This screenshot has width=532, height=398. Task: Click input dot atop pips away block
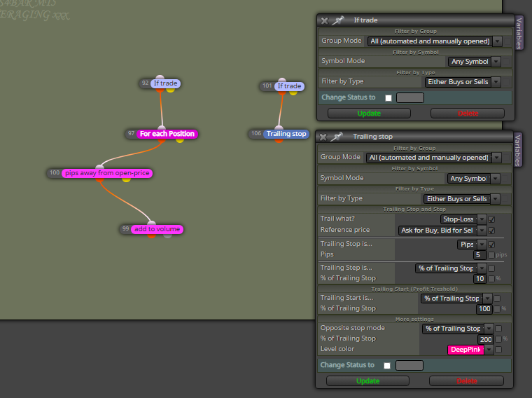(99, 167)
